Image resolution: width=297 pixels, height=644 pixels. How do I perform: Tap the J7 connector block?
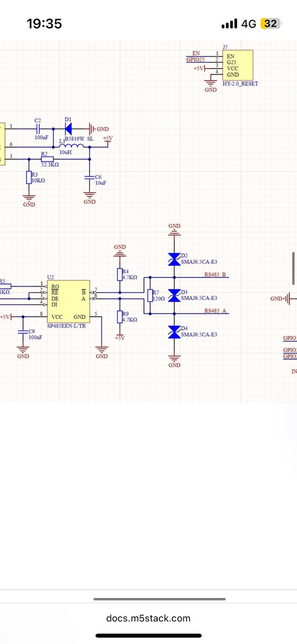[239, 64]
